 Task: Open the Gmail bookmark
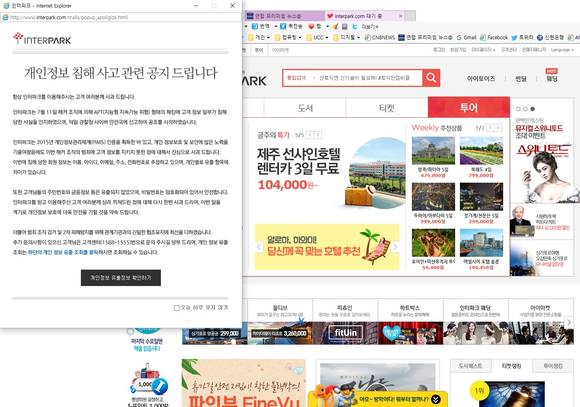[x=466, y=37]
